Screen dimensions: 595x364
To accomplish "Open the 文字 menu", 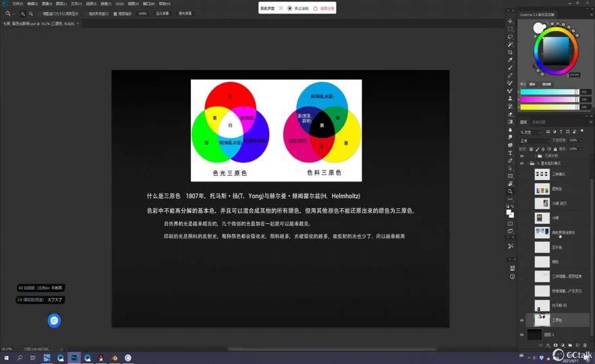I will 76,4.
